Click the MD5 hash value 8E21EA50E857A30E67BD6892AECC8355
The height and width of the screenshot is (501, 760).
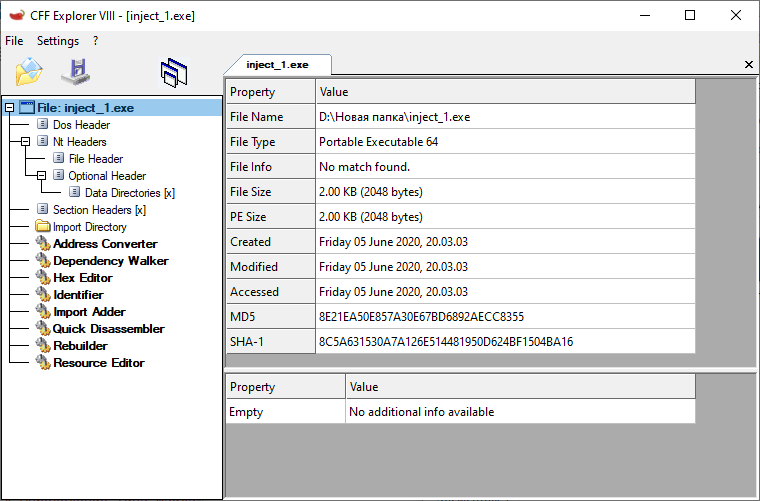pyautogui.click(x=421, y=317)
